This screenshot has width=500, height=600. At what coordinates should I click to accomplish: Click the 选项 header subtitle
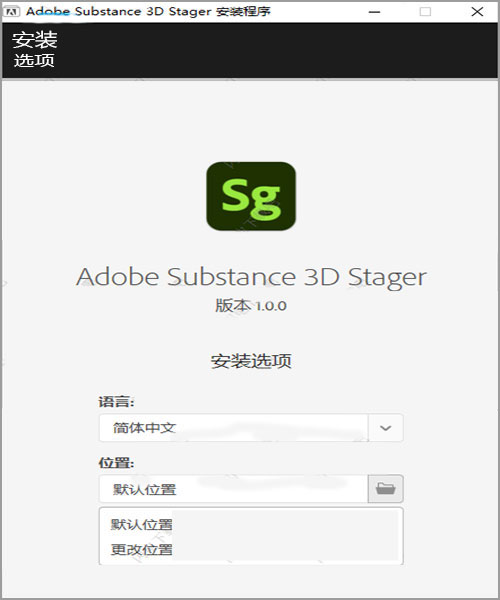click(34, 60)
